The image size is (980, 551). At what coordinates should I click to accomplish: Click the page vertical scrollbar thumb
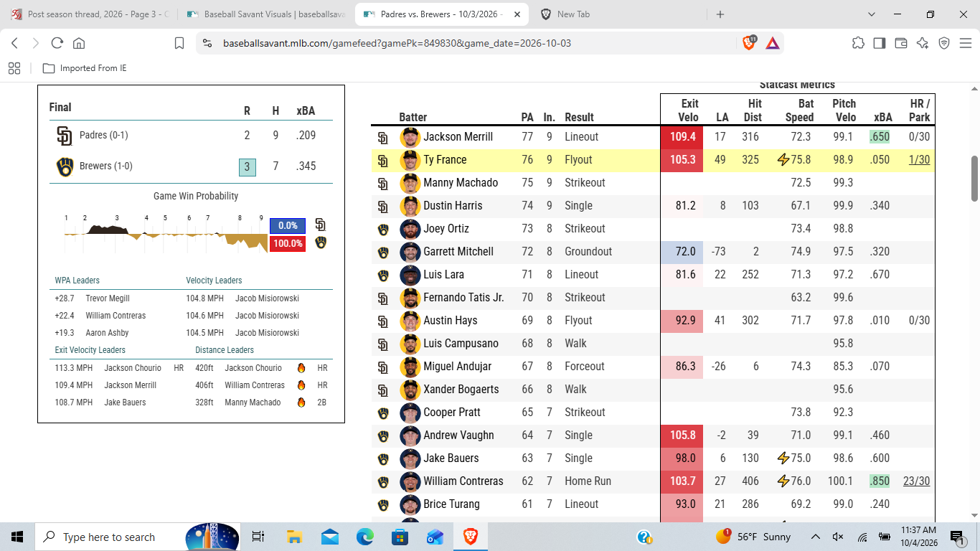pos(974,178)
